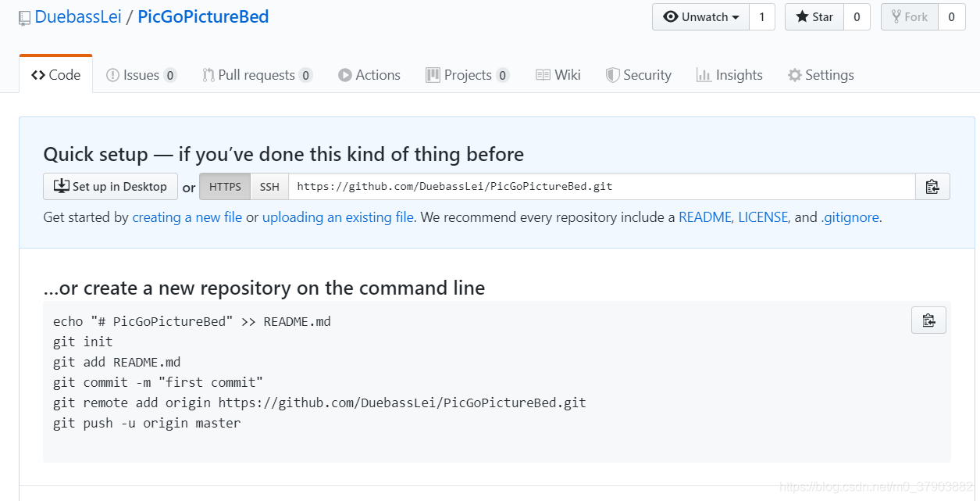Open the DuebassLei owner profile link
This screenshot has height=501, width=980.
coord(78,16)
